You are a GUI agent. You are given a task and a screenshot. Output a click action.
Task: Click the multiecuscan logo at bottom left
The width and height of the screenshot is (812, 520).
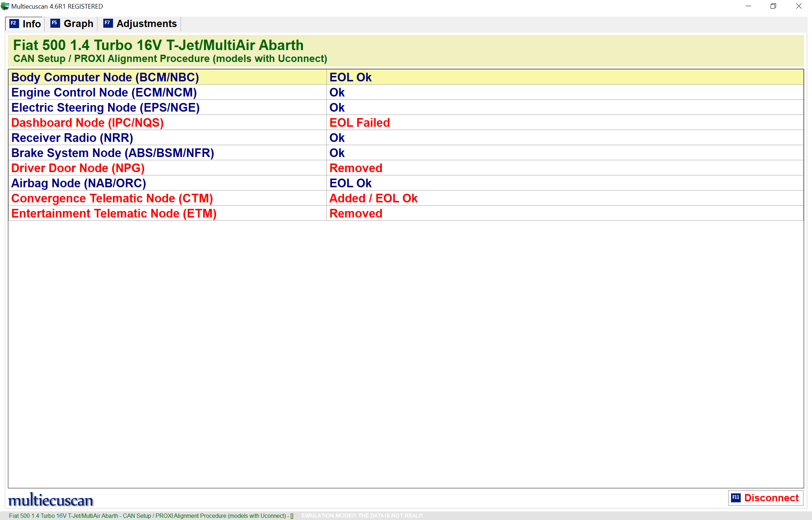pyautogui.click(x=51, y=500)
